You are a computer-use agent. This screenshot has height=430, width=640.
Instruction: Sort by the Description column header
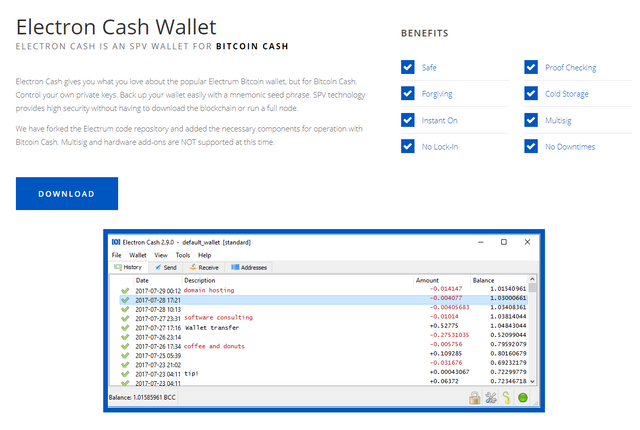298,280
